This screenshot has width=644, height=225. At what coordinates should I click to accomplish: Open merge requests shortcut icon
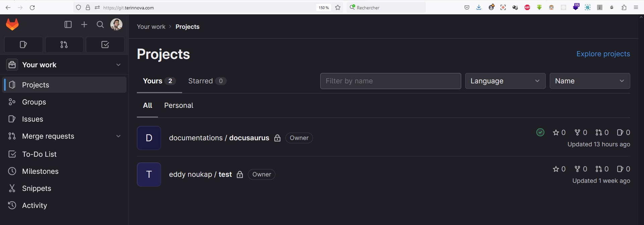tap(64, 45)
